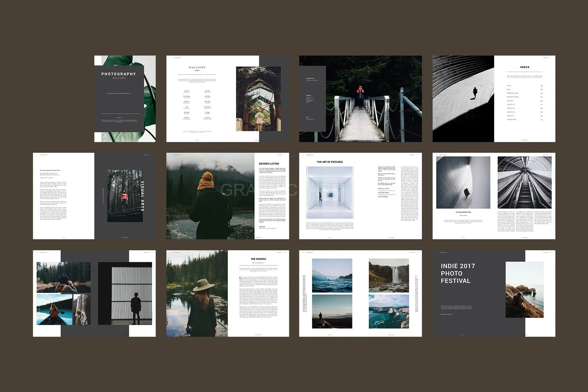Select the black-and-white shadow walker photo beside Index
This screenshot has width=588, height=392.
tap(464, 99)
